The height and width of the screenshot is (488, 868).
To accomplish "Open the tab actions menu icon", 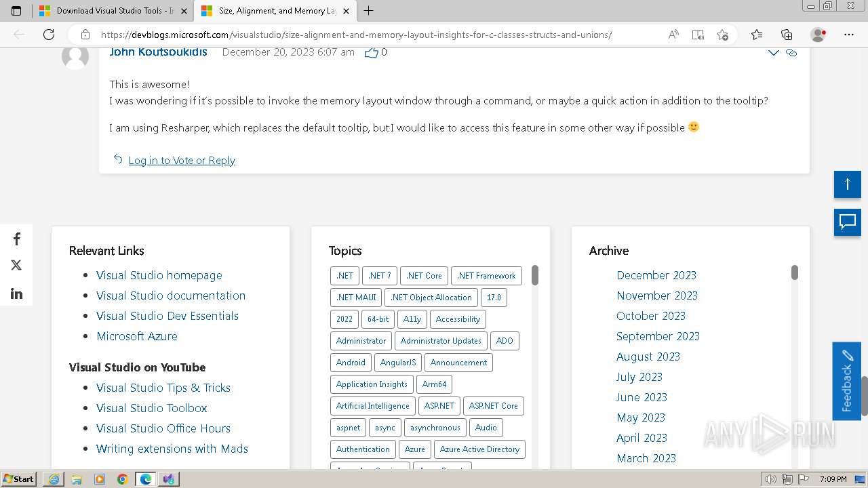I will 16,11.
